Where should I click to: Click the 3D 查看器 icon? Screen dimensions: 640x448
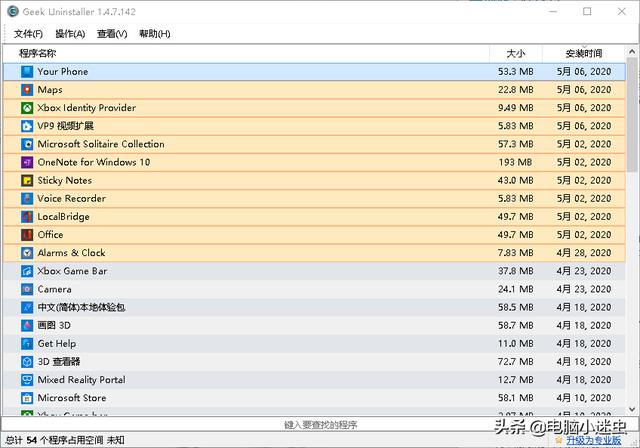27,362
